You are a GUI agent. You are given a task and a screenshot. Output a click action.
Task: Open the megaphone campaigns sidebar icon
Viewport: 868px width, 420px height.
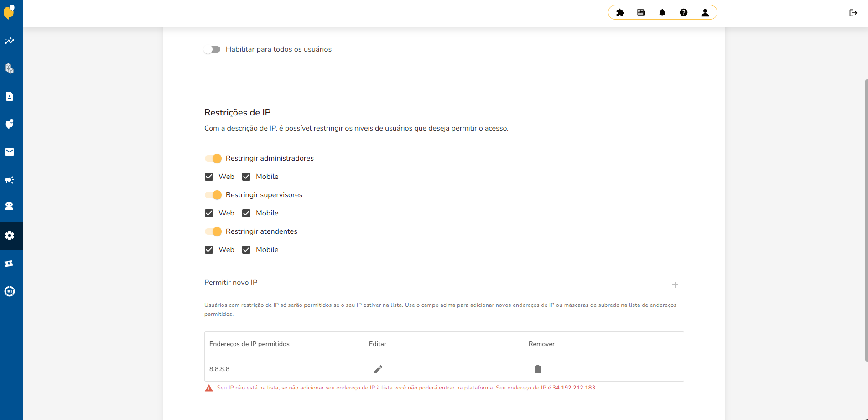click(x=10, y=180)
